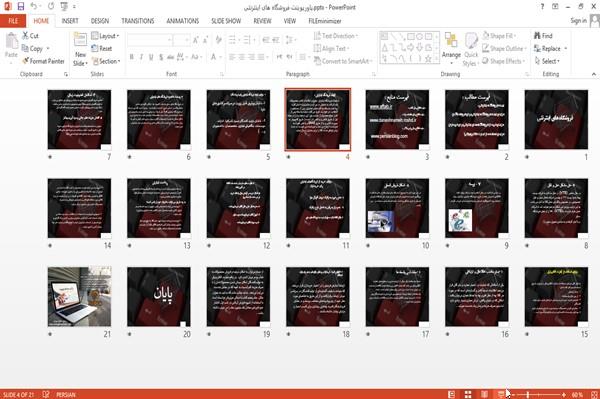
Task: Open the TRANSITIONS ribbon tab
Action: 138,21
